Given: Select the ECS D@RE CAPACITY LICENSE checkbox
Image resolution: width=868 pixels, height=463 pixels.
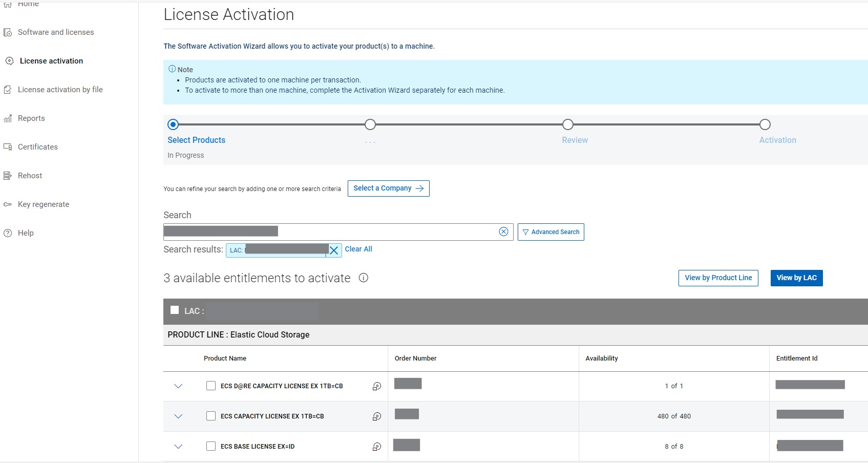Looking at the screenshot, I should pos(210,386).
